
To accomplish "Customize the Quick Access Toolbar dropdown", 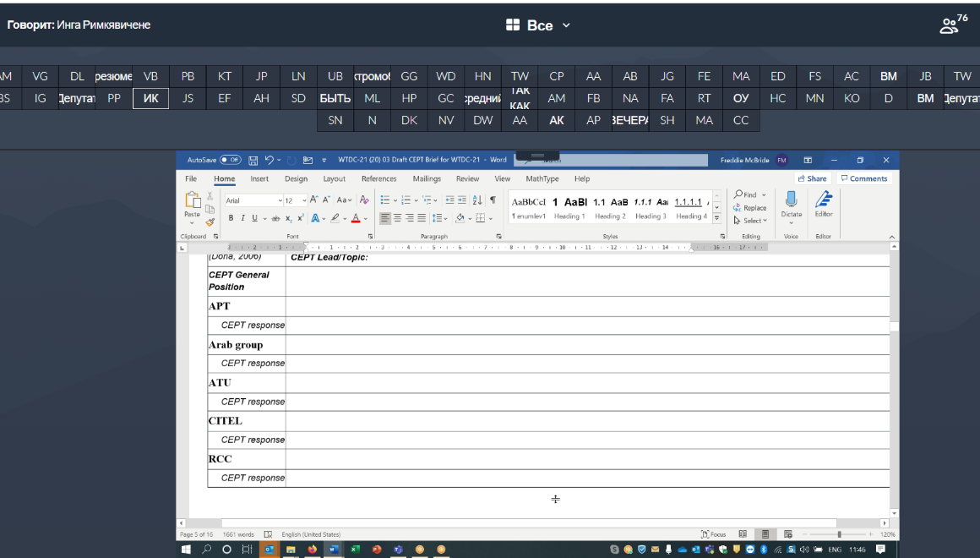I will pyautogui.click(x=324, y=160).
